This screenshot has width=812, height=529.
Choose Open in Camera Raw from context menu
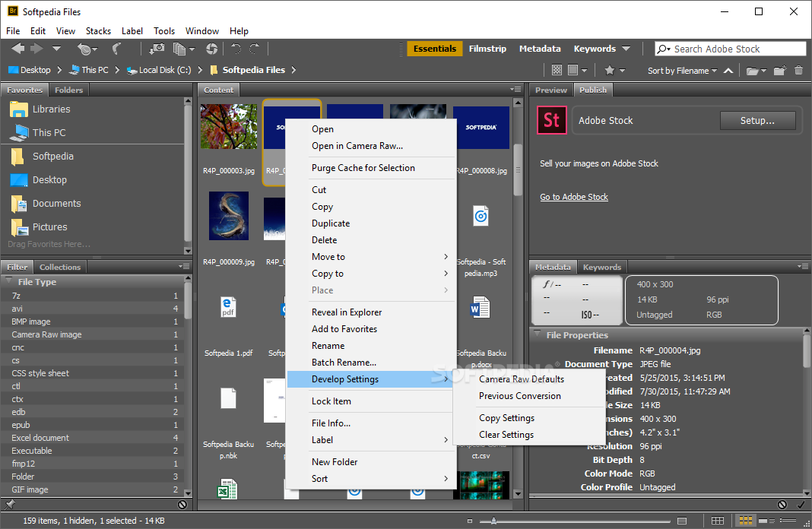click(x=357, y=146)
